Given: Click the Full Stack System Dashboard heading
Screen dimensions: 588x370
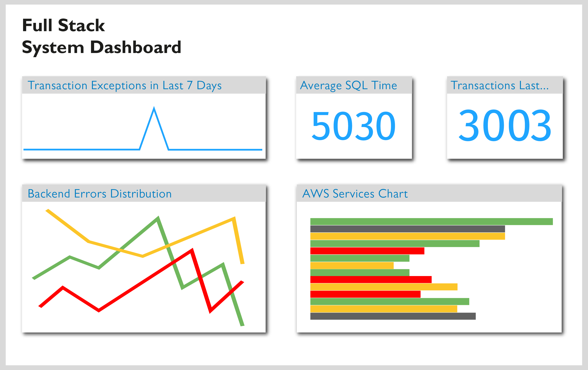Looking at the screenshot, I should [101, 36].
